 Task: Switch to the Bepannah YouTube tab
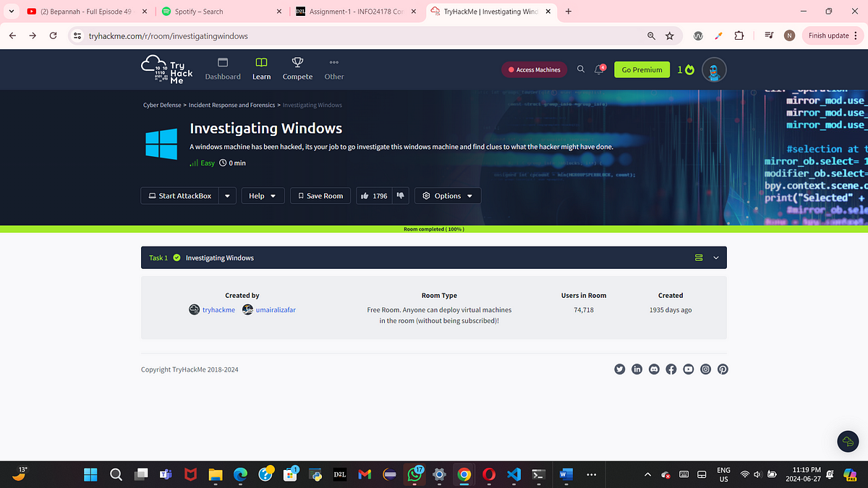coord(85,12)
